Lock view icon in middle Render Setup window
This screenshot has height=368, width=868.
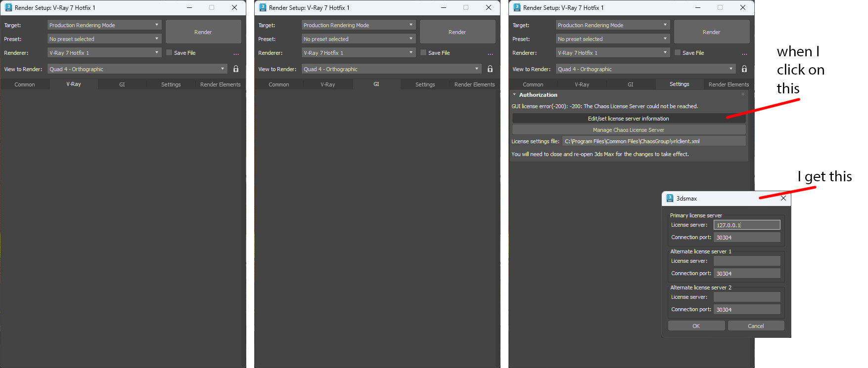490,69
